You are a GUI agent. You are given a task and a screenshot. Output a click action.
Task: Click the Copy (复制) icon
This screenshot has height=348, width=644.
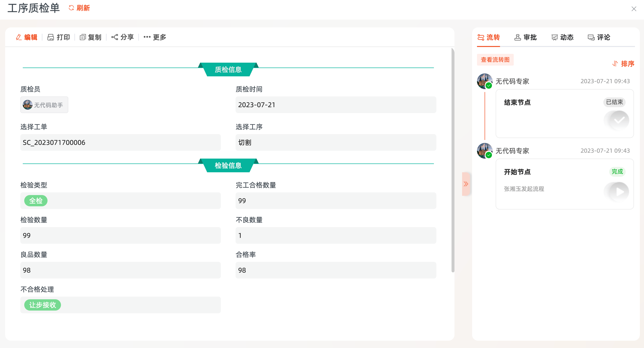click(83, 37)
